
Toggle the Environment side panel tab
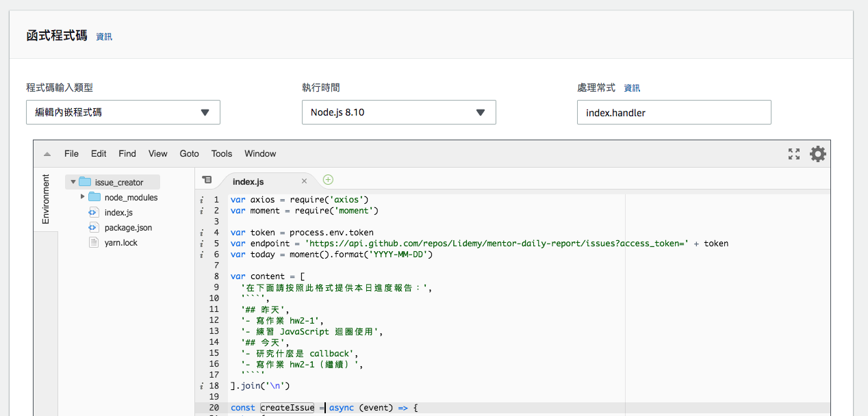point(46,199)
